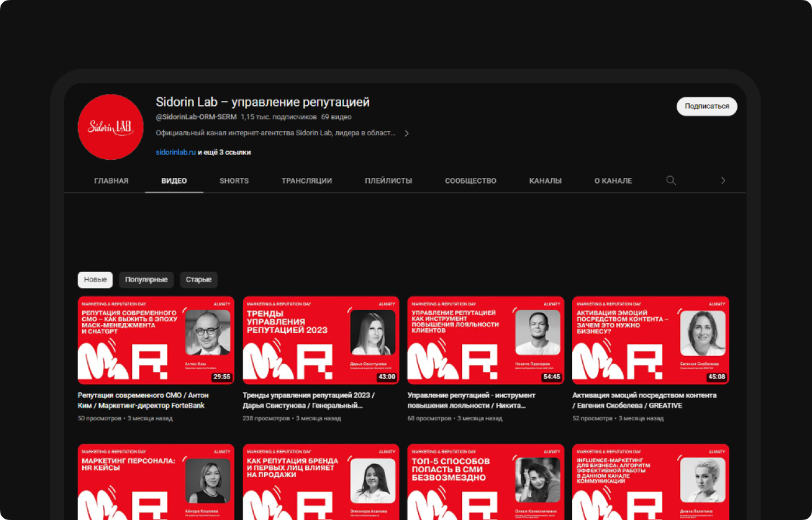Open the КАНАЛЫ tab
Viewport: 812px width, 520px height.
click(545, 181)
